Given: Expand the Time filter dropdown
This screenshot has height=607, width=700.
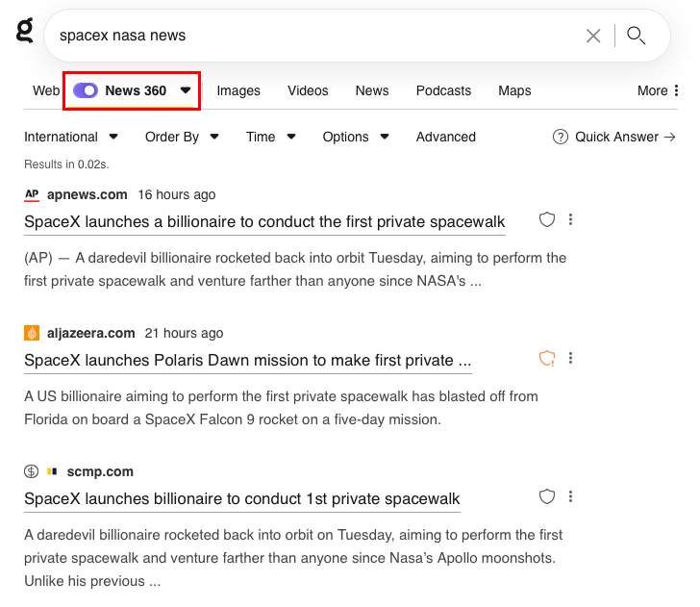Looking at the screenshot, I should click(270, 138).
